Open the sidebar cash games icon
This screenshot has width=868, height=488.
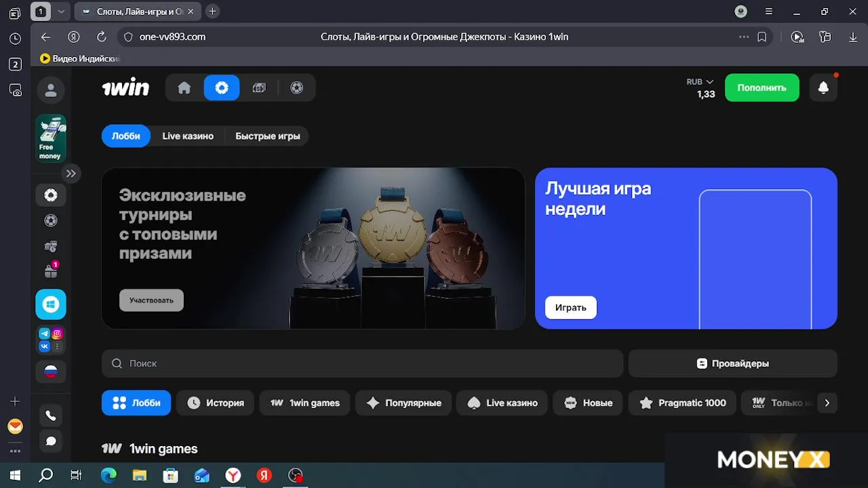coord(51,246)
